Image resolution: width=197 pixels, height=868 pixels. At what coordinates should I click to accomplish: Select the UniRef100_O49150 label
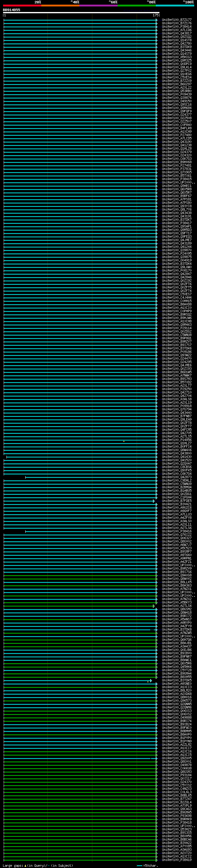(x=177, y=101)
